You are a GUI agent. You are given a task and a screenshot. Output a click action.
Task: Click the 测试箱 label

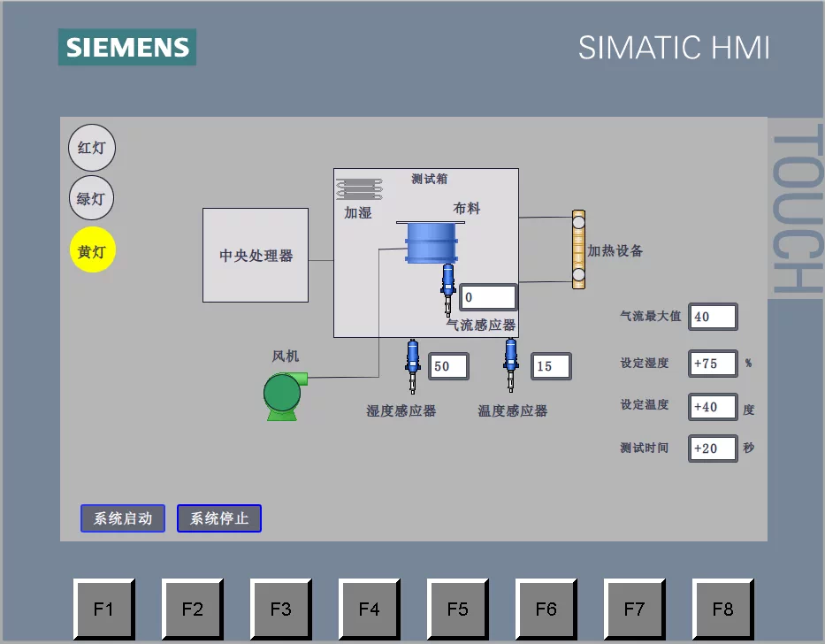pos(430,179)
